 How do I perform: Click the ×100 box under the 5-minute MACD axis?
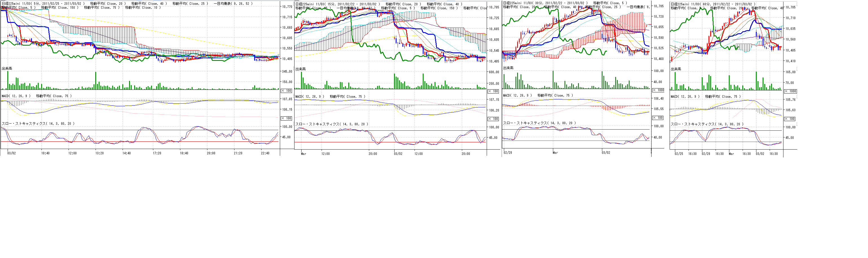pyautogui.click(x=286, y=119)
